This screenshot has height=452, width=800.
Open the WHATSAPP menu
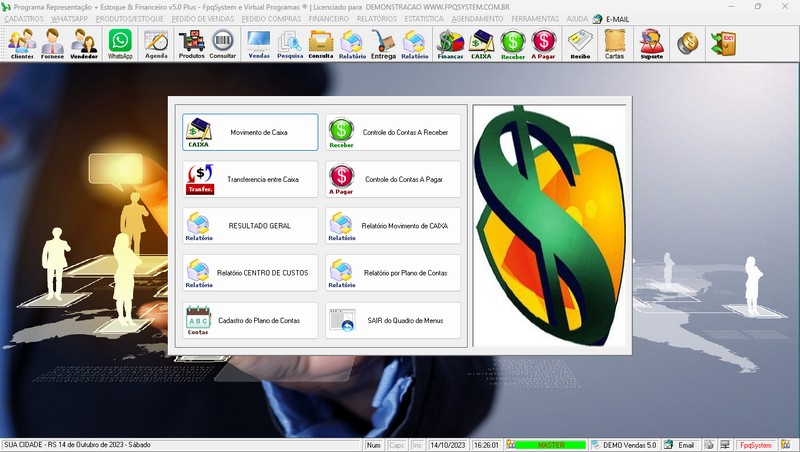pyautogui.click(x=69, y=19)
